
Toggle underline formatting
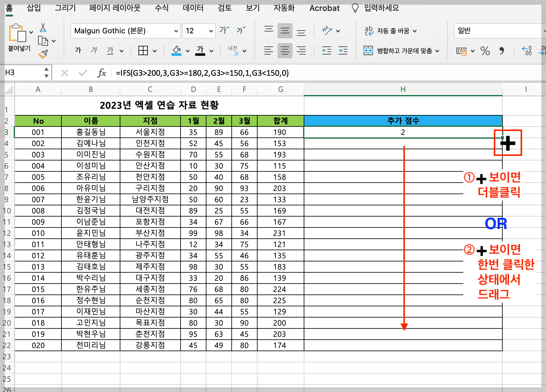(x=110, y=50)
